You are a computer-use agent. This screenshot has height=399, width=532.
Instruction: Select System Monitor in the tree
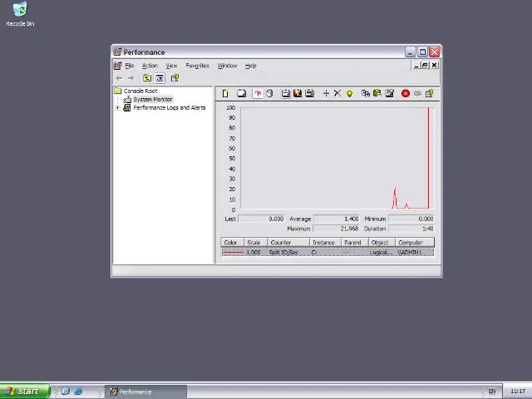click(152, 100)
